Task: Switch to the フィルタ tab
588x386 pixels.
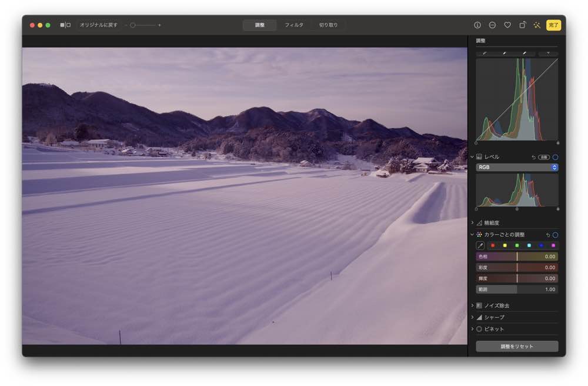Action: tap(294, 25)
